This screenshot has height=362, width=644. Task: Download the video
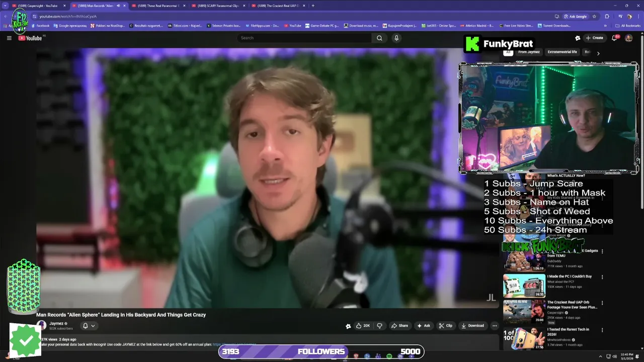point(472,326)
